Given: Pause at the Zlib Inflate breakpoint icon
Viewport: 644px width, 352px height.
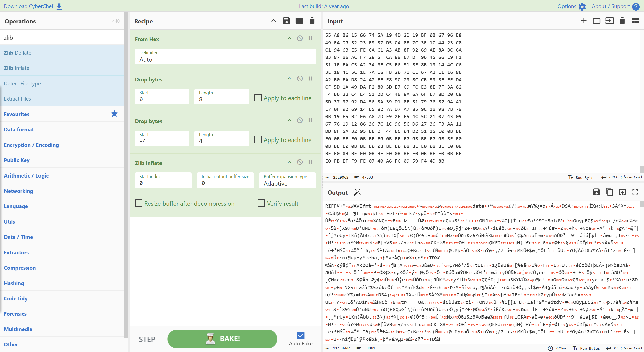Looking at the screenshot, I should (x=310, y=162).
